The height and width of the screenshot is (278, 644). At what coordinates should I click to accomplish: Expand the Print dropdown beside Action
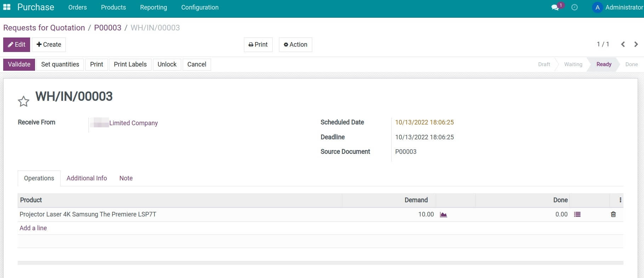point(258,45)
